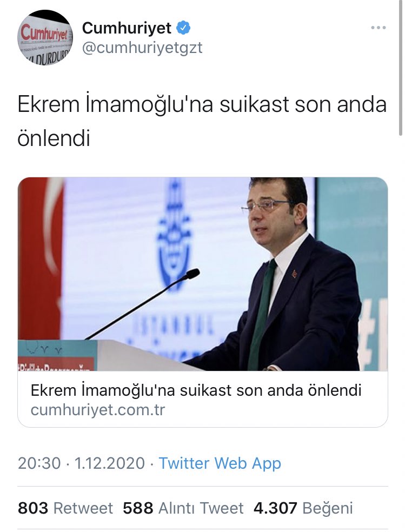
Task: Open Twitter Web App source link
Action: (220, 463)
